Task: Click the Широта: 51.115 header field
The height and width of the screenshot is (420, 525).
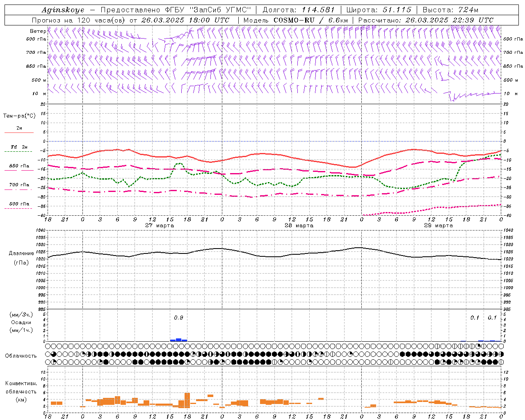Action: pos(379,10)
